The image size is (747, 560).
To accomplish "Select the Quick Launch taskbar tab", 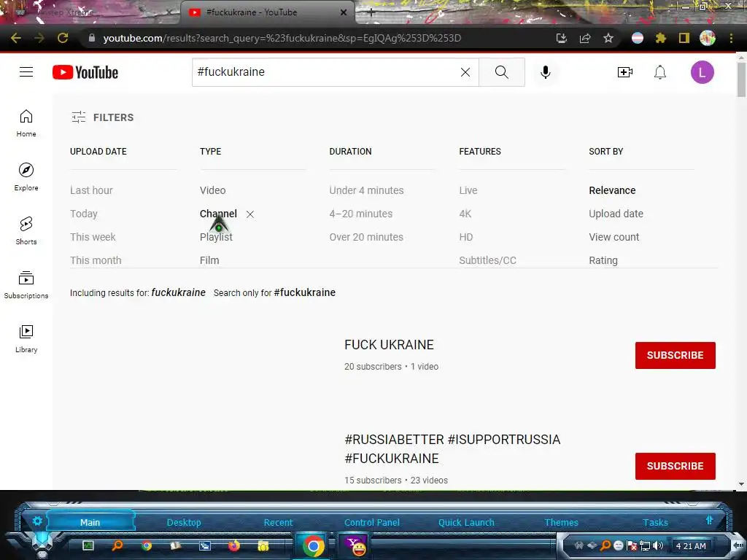I will coord(466,522).
